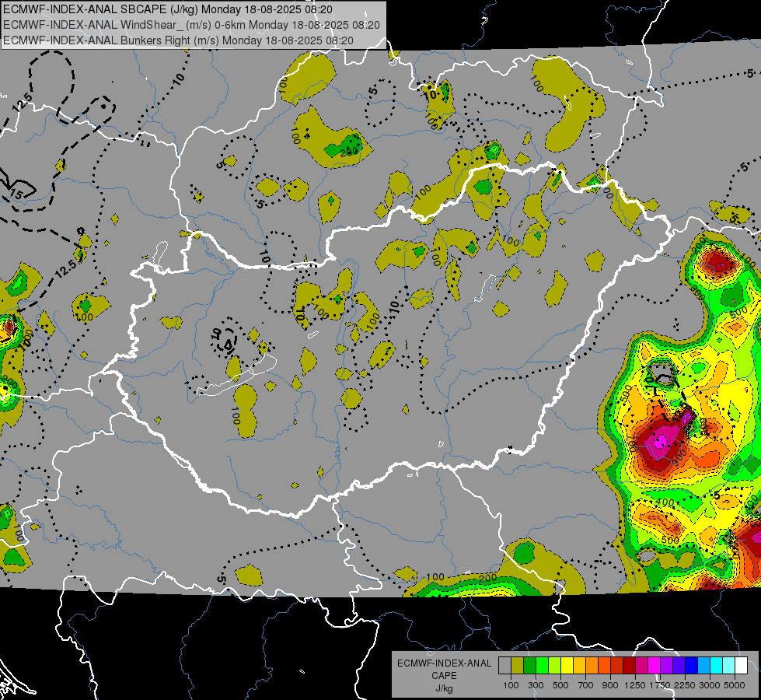Viewport: 761px width, 700px height.
Task: Select the pure yellow legend swatch
Action: point(567,666)
